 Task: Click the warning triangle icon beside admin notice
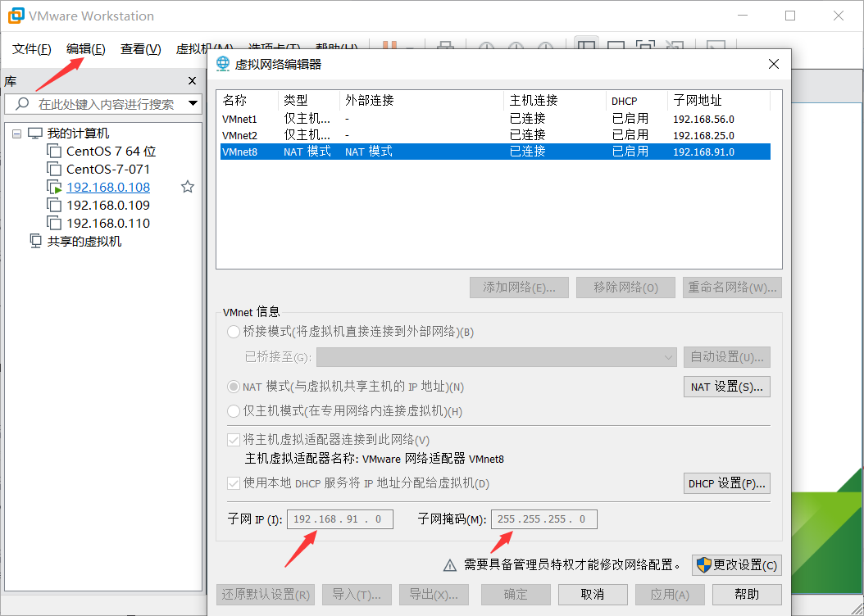[x=450, y=565]
